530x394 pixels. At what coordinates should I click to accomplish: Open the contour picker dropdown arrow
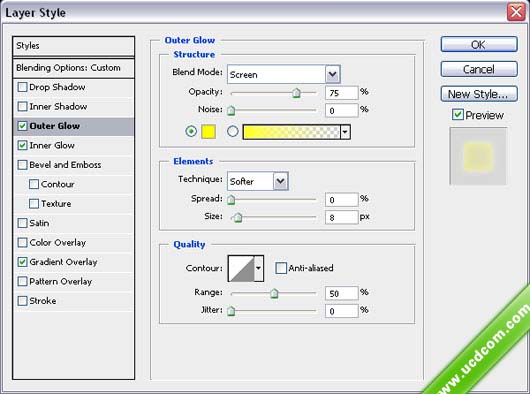[x=259, y=268]
